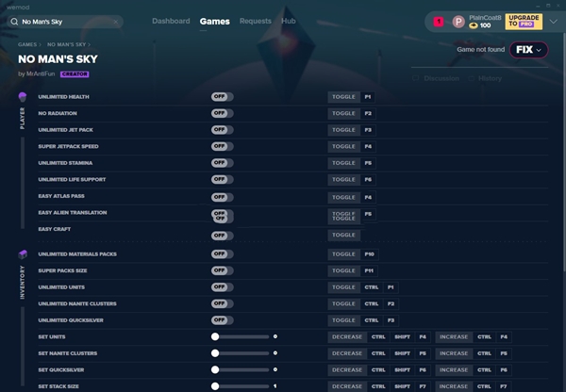The height and width of the screenshot is (392, 566).
Task: Clear the search field with X icon
Action: click(116, 22)
